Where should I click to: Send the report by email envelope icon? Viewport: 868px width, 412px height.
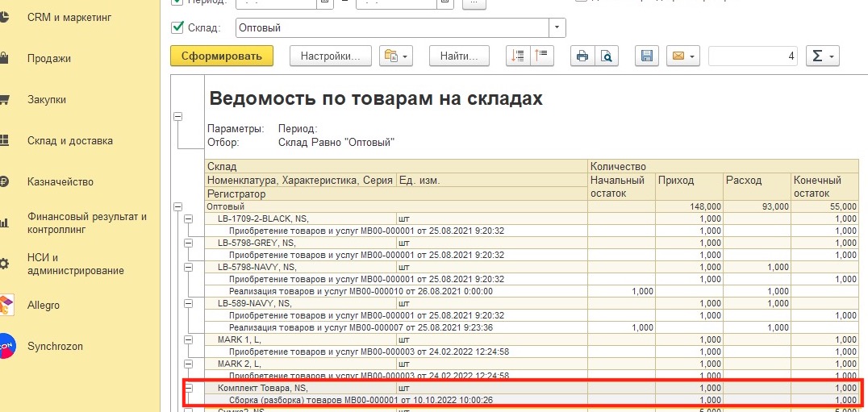click(683, 56)
